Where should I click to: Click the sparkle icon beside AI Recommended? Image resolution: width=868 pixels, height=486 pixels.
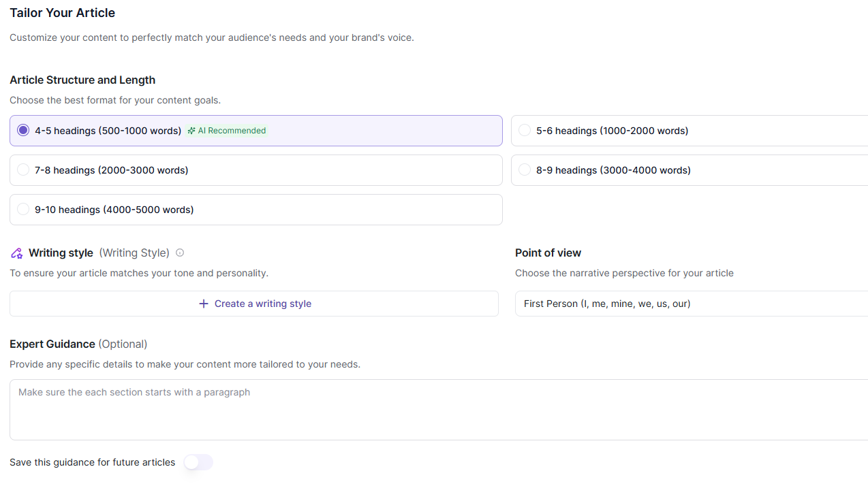point(191,131)
